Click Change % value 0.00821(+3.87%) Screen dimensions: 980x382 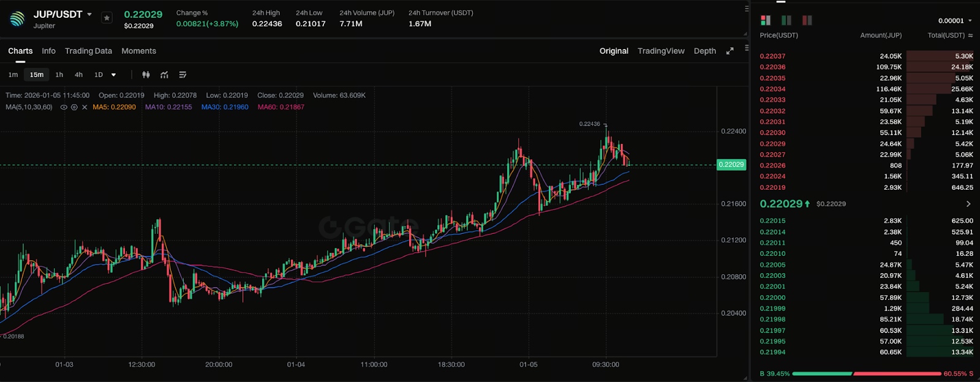click(x=207, y=24)
